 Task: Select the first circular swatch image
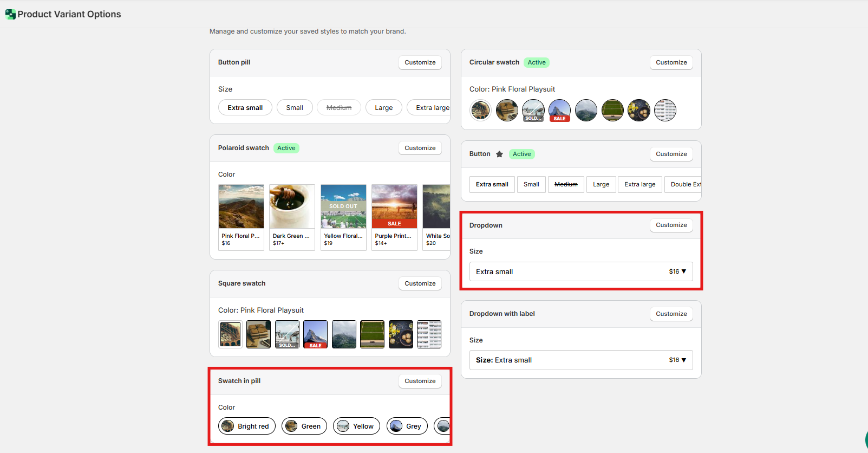(x=480, y=111)
